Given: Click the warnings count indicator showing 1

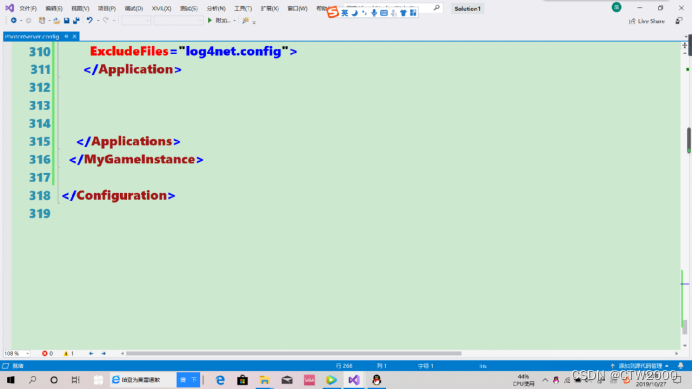Looking at the screenshot, I should [69, 353].
